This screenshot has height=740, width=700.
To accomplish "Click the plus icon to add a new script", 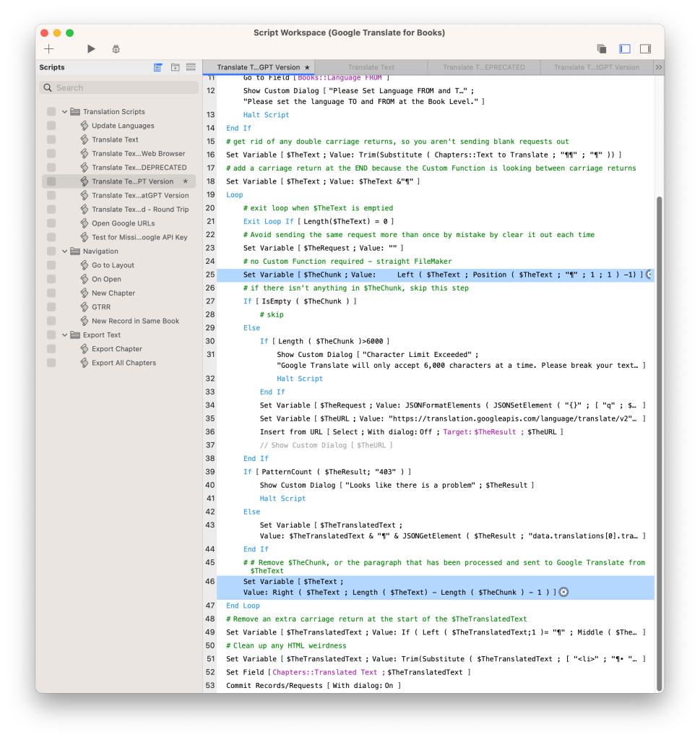I will pyautogui.click(x=49, y=49).
